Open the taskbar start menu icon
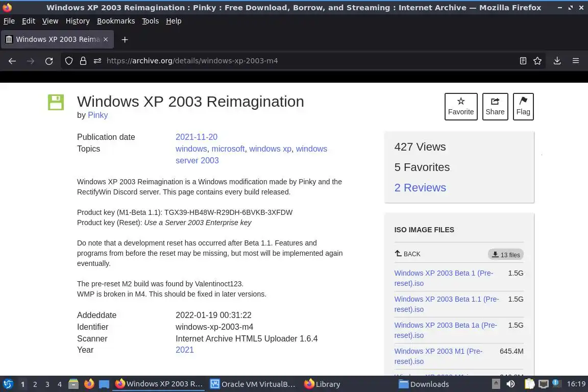The height and width of the screenshot is (392, 588). 8,384
